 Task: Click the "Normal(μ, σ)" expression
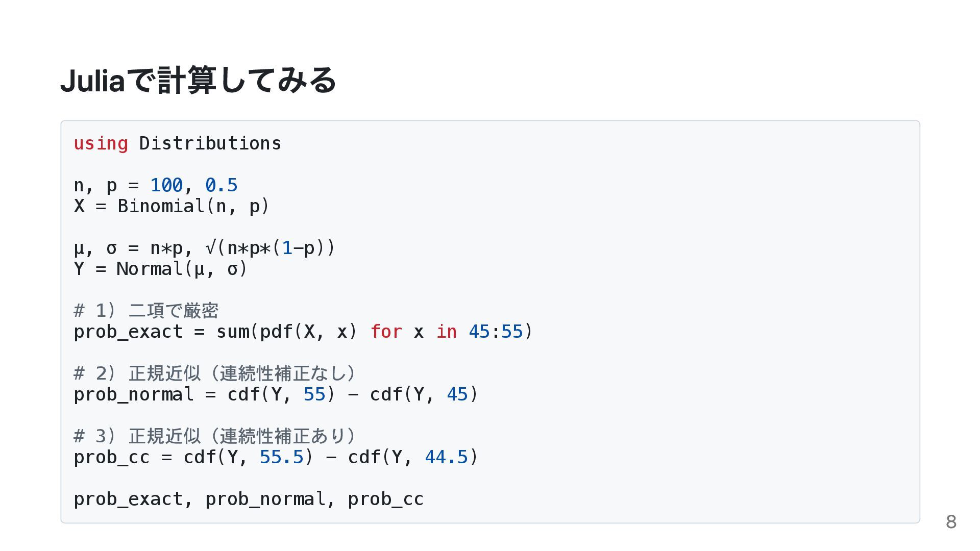(182, 269)
